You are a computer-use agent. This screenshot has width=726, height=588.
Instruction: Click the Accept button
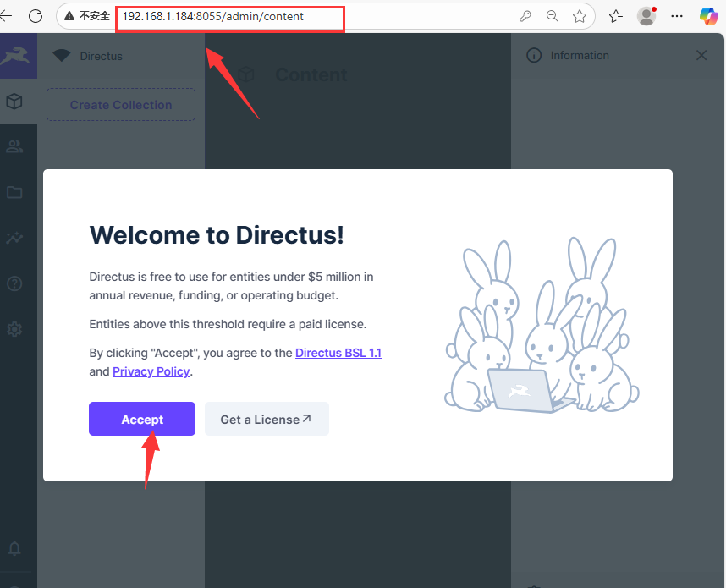click(141, 419)
